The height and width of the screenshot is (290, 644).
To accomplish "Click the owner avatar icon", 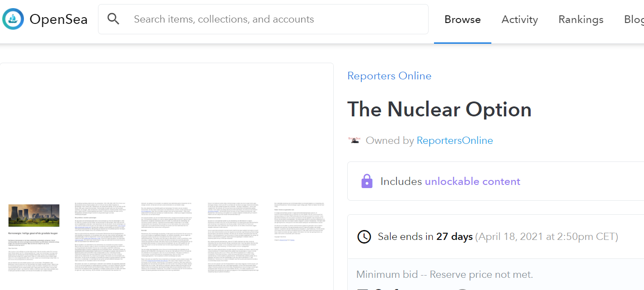I will pyautogui.click(x=355, y=140).
